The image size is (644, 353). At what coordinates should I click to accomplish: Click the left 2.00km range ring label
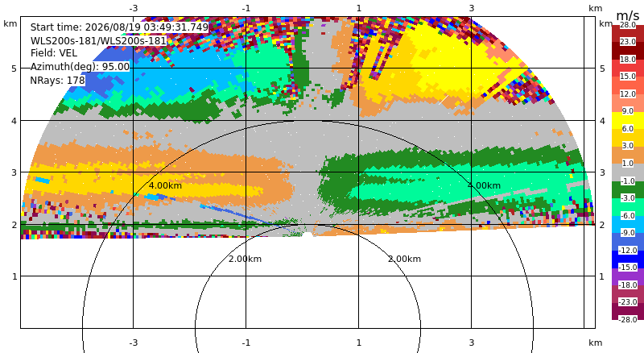(245, 259)
